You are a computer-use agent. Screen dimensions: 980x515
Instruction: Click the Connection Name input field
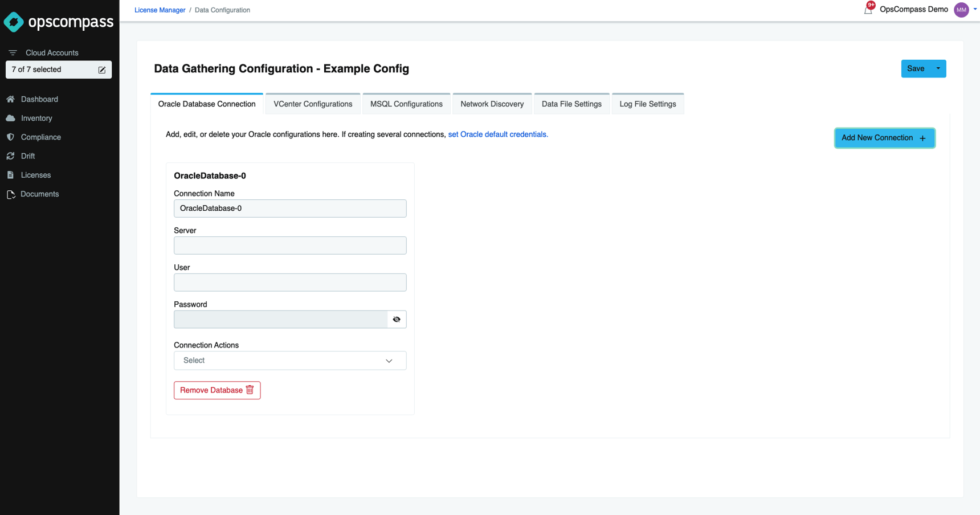[290, 209]
